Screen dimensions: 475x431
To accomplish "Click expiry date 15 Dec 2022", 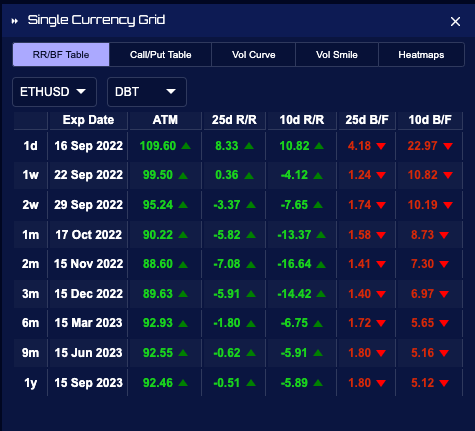I will [x=88, y=294].
